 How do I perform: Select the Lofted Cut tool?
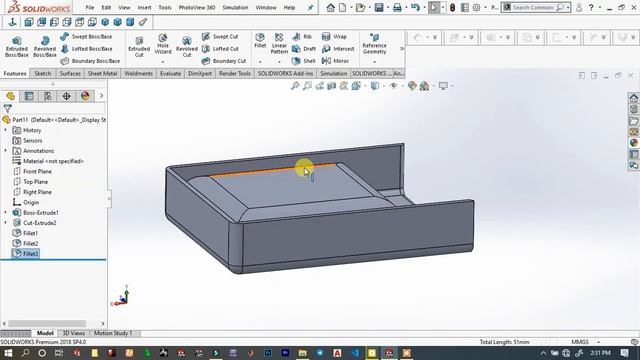coord(220,49)
